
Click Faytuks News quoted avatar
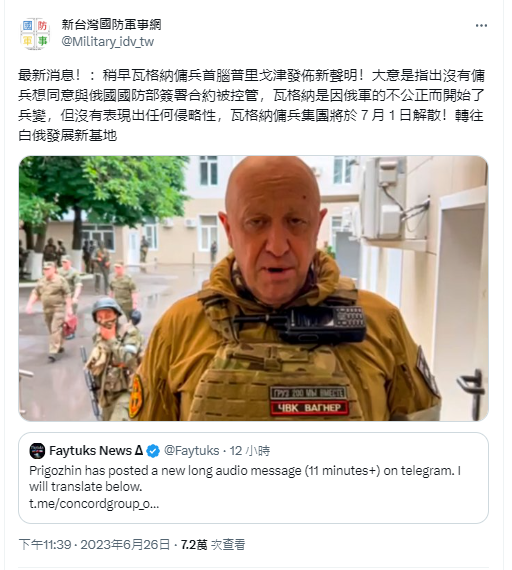pyautogui.click(x=37, y=451)
